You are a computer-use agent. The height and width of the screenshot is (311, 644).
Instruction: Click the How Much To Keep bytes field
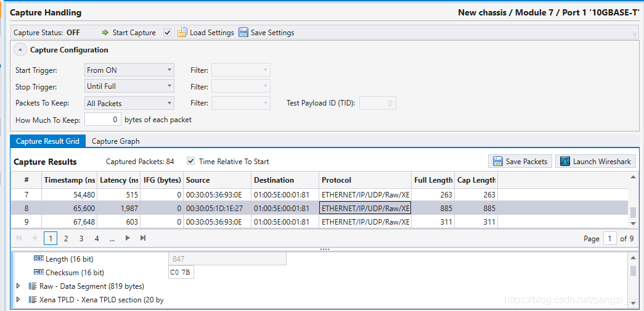pyautogui.click(x=103, y=120)
